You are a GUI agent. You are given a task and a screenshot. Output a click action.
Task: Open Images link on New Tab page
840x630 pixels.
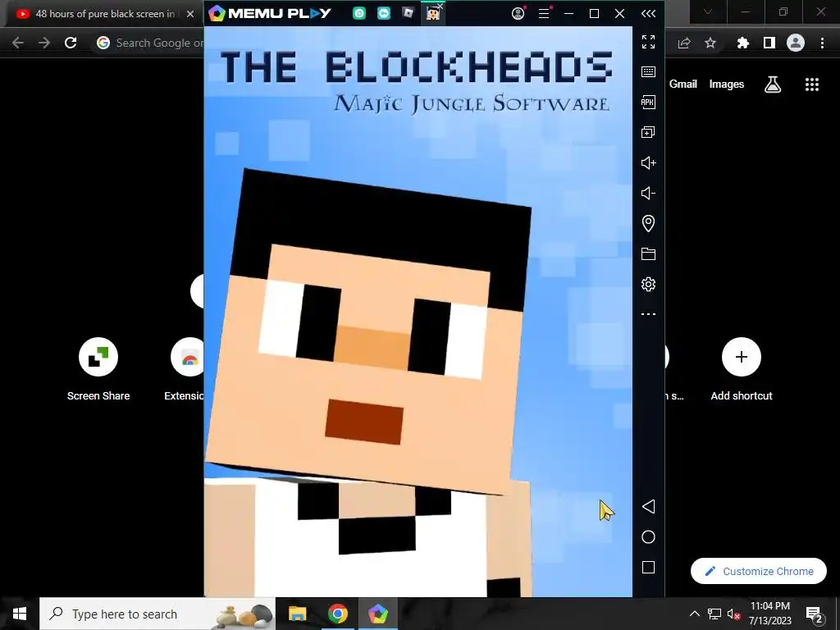[727, 84]
